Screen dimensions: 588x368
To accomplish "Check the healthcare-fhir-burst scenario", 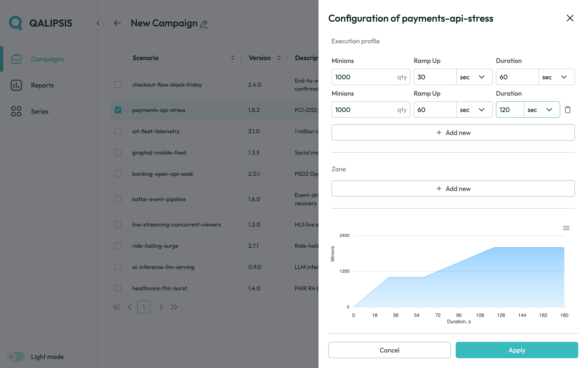I will (x=118, y=288).
